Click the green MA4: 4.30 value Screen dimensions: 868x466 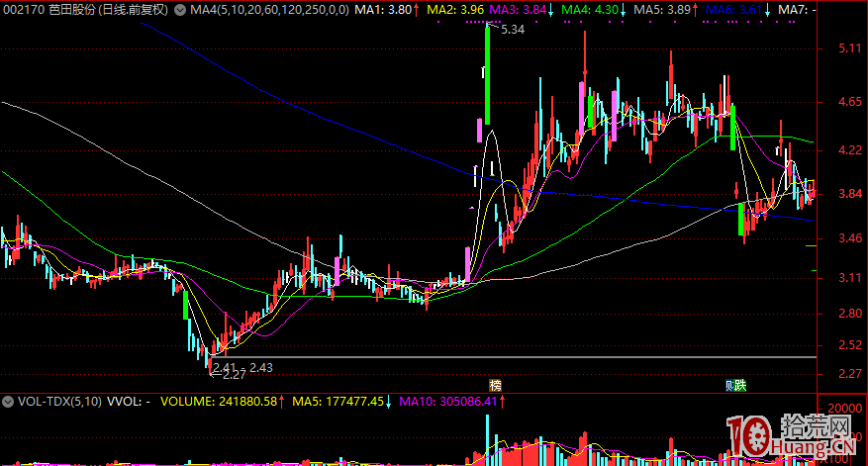(590, 10)
